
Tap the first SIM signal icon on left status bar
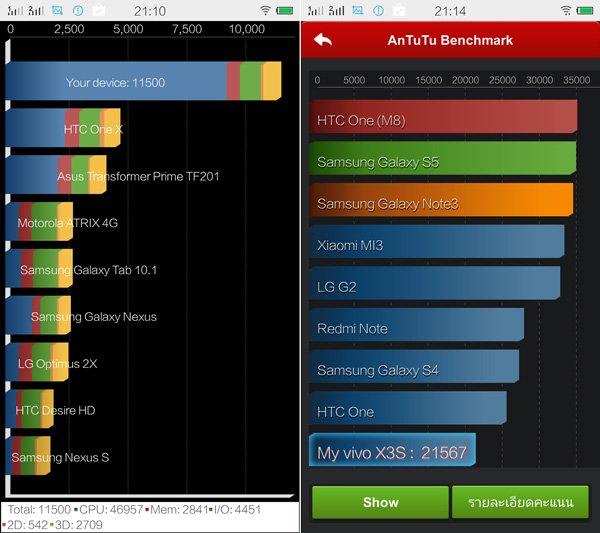(x=15, y=10)
